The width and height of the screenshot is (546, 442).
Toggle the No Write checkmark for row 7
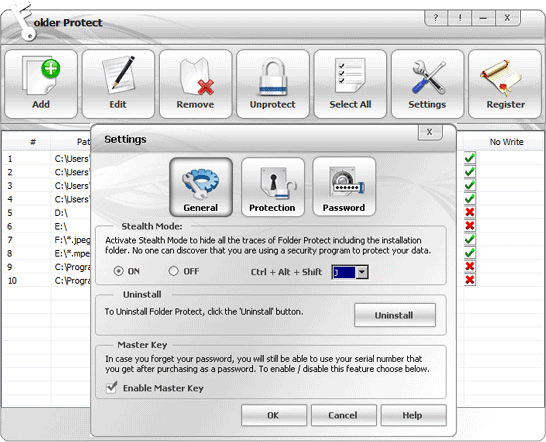(469, 239)
